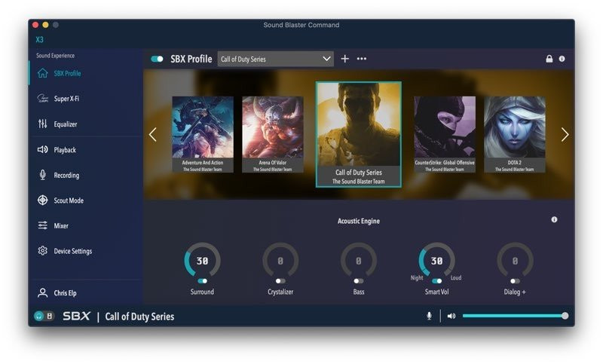Click the plus icon to add profile

click(345, 59)
